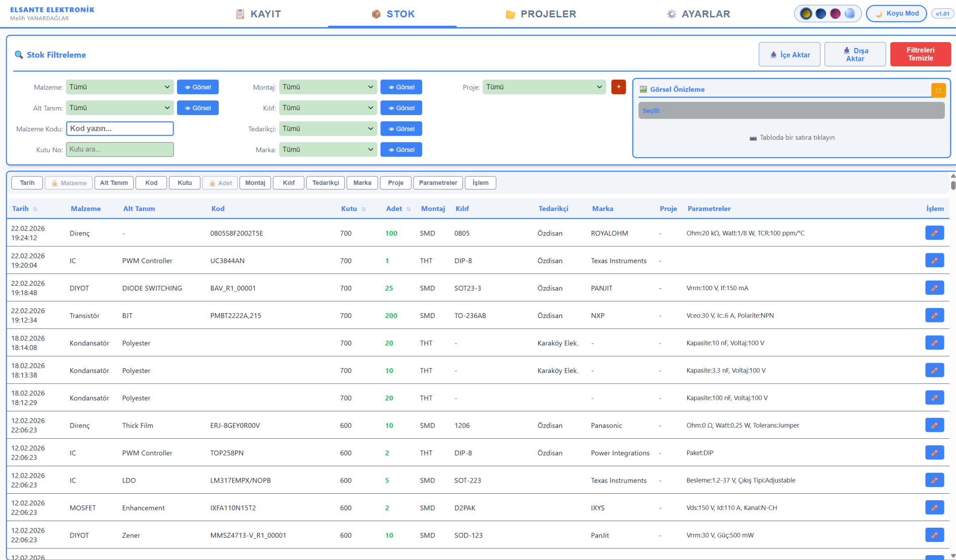Screen dimensions: 956x560
Task: Open the Montaj filter dropdown
Action: [x=328, y=87]
